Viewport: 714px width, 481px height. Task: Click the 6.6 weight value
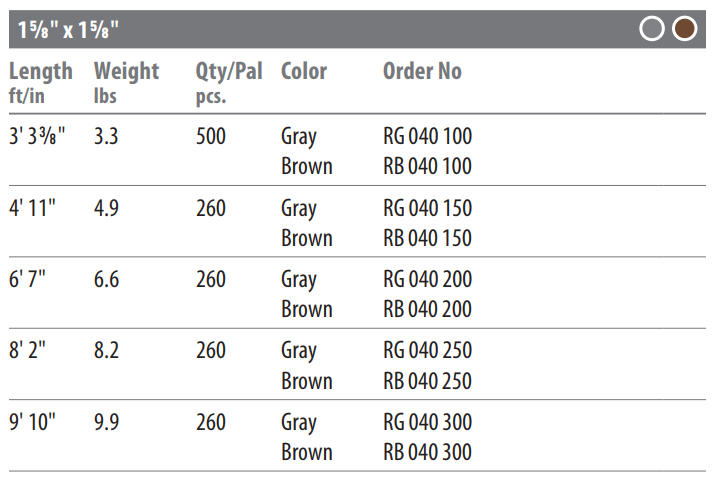pyautogui.click(x=107, y=279)
